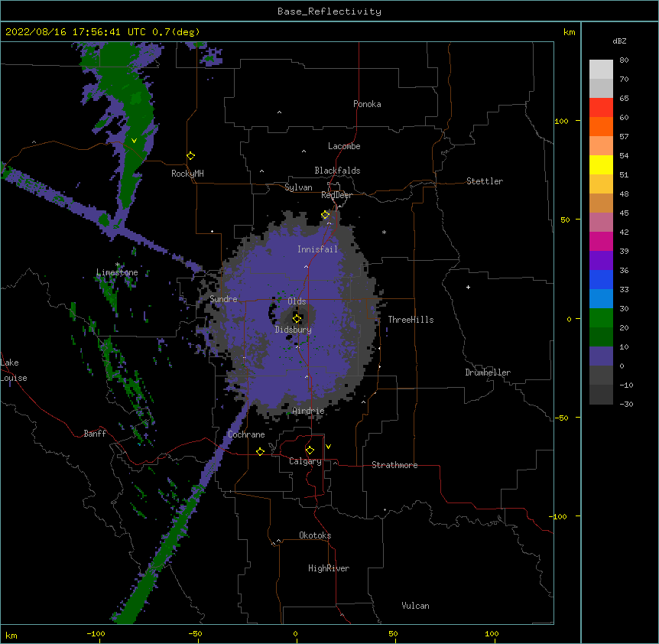Click the yellow v marker east of Calgary
The width and height of the screenshot is (659, 644).
pos(328,447)
